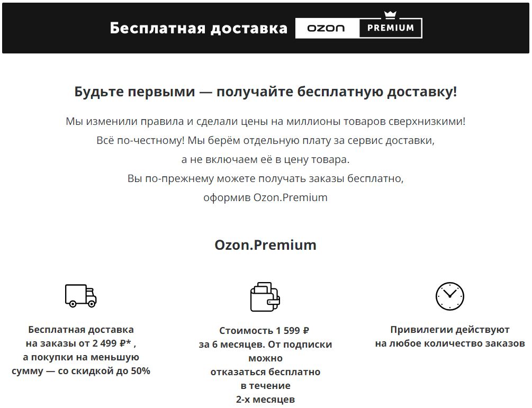Click 'Вы по-прежнему можете получать' line

tap(266, 178)
